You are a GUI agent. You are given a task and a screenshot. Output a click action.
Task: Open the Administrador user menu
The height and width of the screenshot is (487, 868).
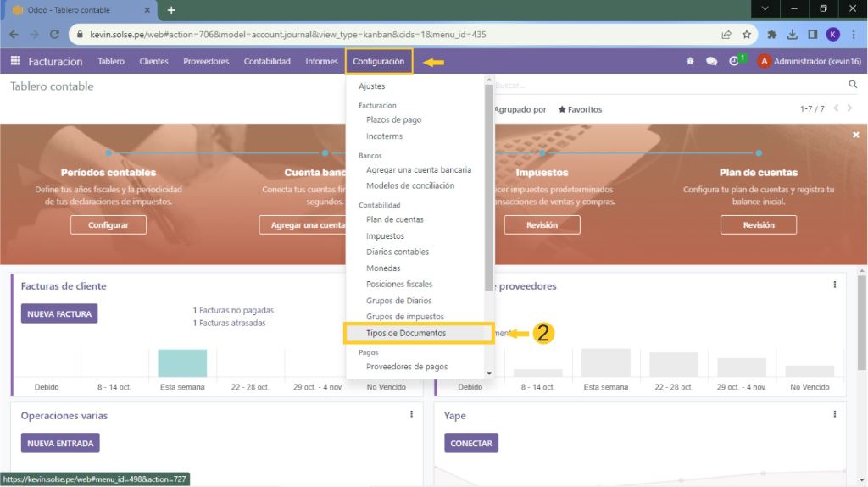pos(809,62)
